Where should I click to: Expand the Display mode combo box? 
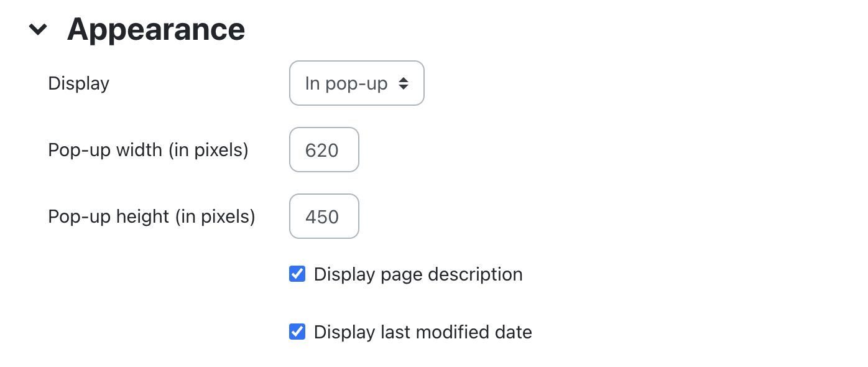click(x=356, y=83)
